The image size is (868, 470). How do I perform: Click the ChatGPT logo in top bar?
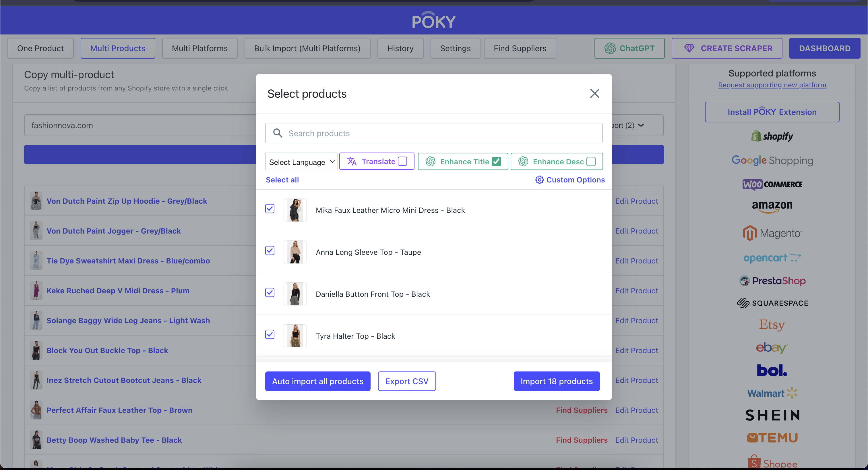pos(610,48)
